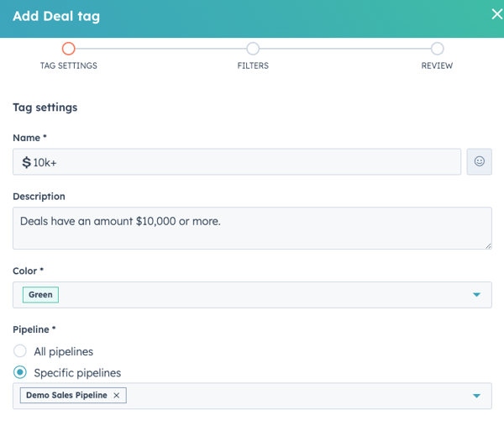
Task: Click the Demo Sales Pipeline chip label
Action: [66, 395]
